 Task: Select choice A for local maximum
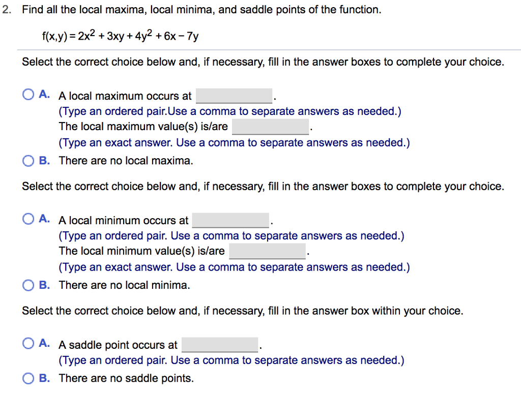tap(28, 94)
